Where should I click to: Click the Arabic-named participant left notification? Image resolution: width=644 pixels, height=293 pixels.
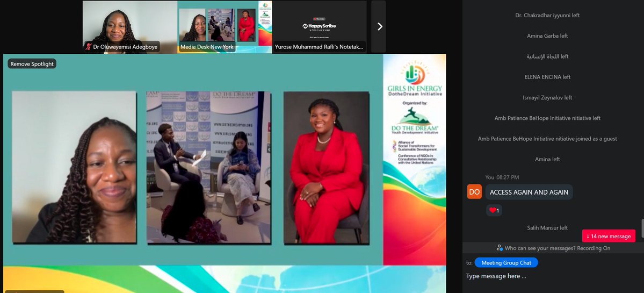pos(547,56)
